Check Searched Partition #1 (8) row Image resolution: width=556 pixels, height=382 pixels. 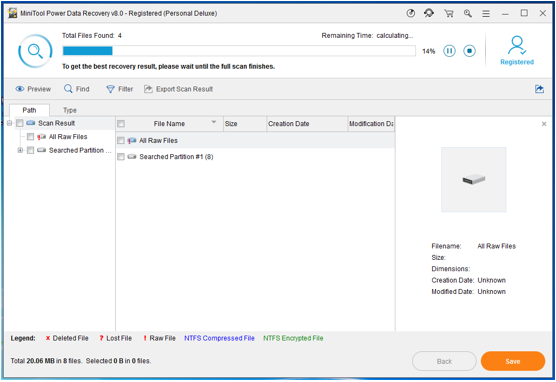(x=121, y=157)
